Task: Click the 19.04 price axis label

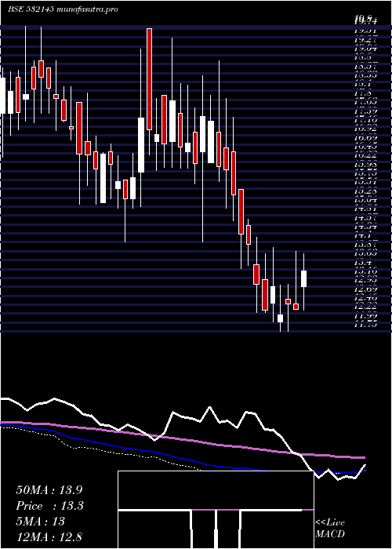Action: pos(365,49)
